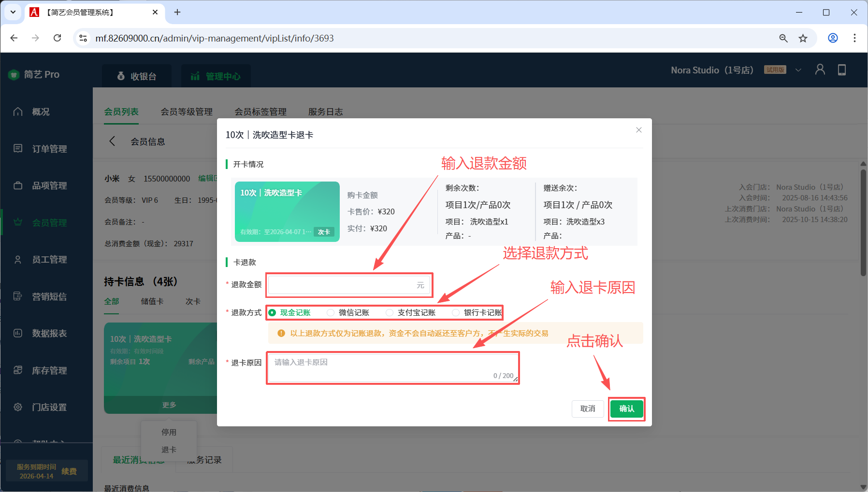
Task: Click the user profile icon in header
Action: [820, 70]
